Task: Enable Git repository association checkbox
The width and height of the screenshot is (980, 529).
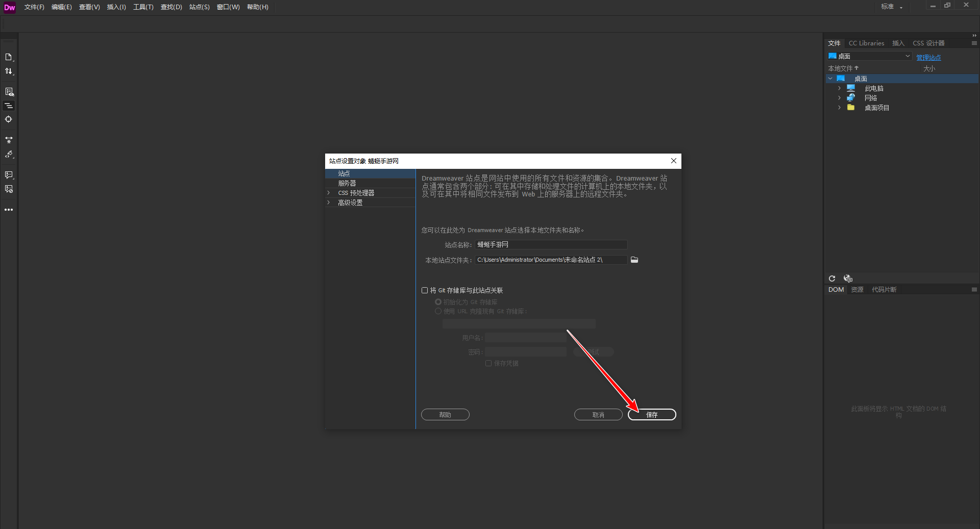Action: point(425,290)
